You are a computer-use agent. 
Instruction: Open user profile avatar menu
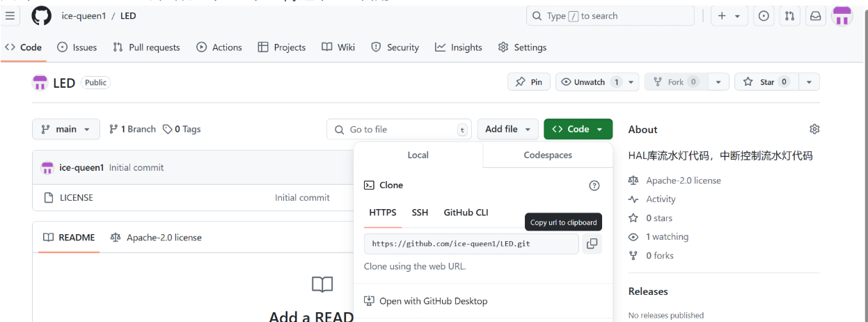click(x=842, y=16)
